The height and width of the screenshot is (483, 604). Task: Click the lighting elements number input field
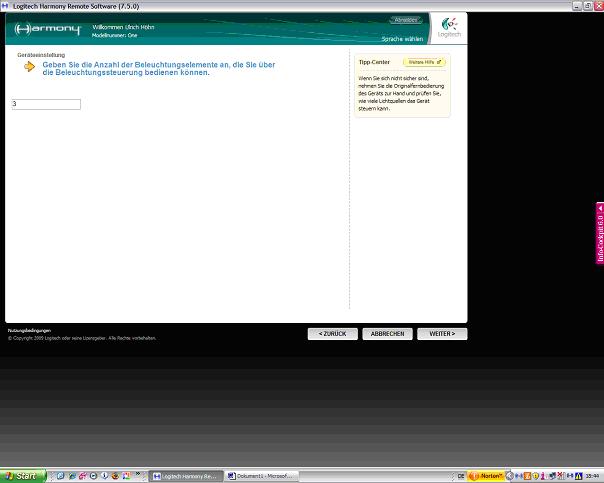pyautogui.click(x=46, y=104)
